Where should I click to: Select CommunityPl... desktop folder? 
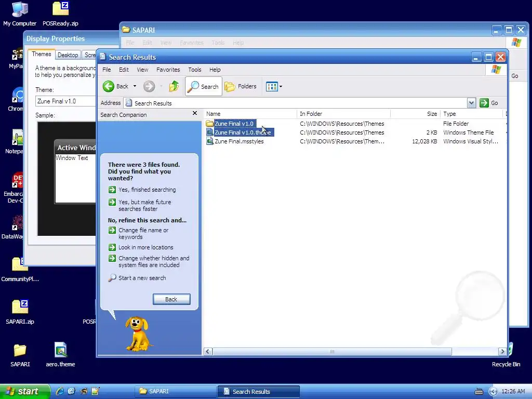point(20,270)
